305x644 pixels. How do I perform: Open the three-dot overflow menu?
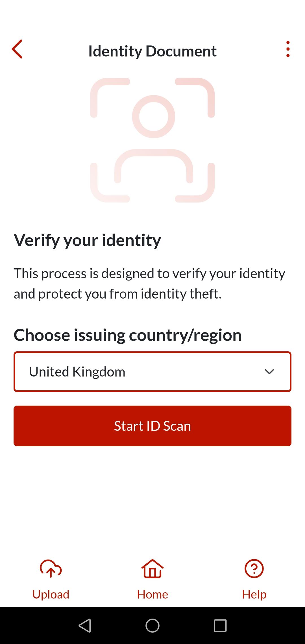(288, 49)
